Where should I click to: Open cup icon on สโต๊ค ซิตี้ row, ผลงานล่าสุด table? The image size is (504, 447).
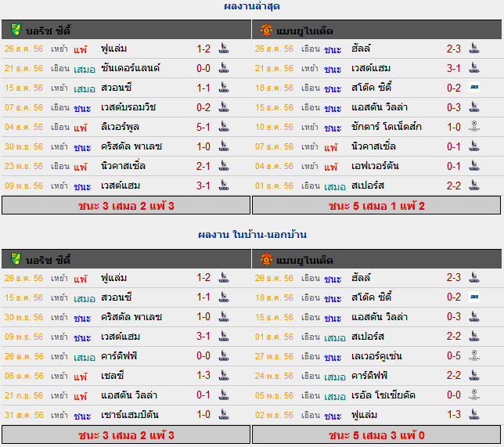tap(474, 87)
